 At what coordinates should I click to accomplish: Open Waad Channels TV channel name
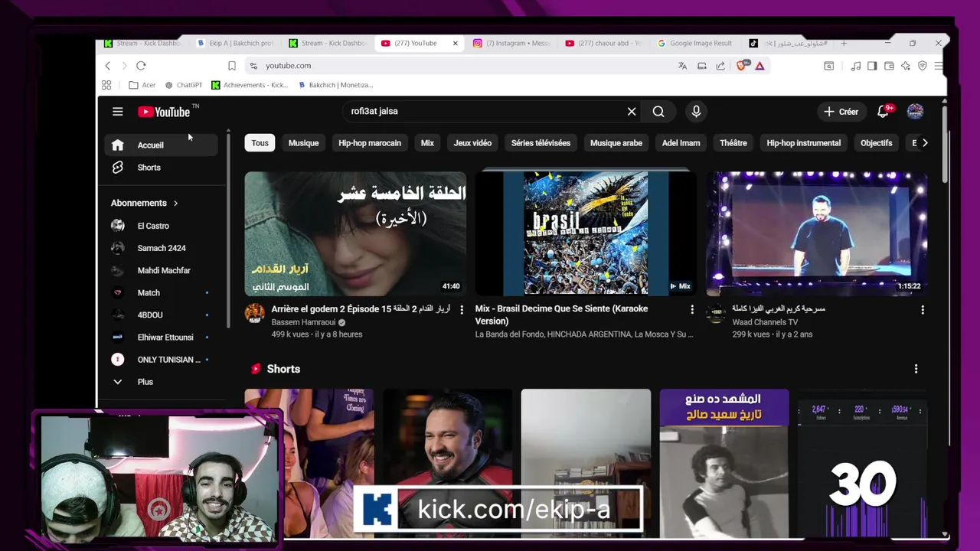765,322
